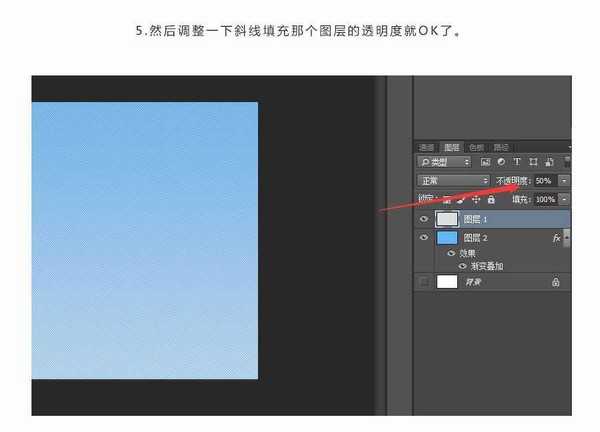Click the smart object filter icon
This screenshot has height=432, width=600.
549,162
